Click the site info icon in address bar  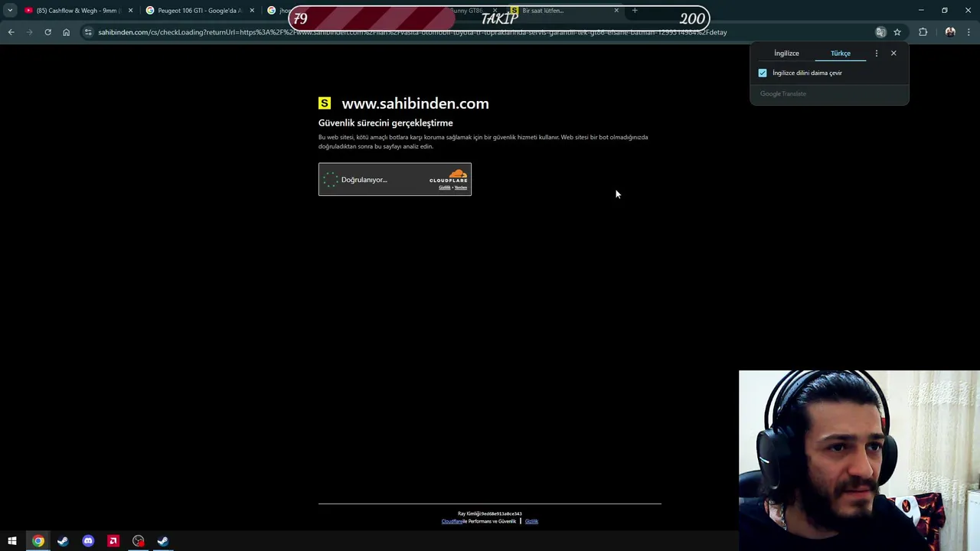point(88,32)
